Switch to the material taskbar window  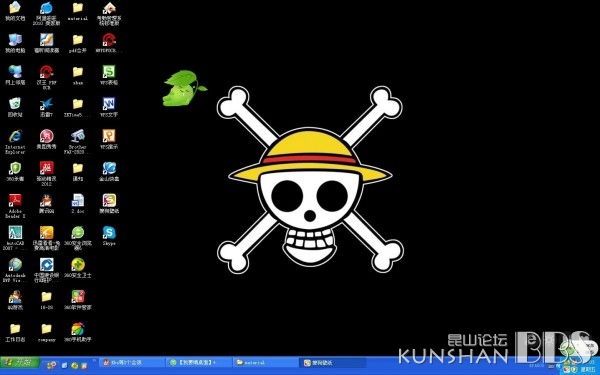pos(265,362)
